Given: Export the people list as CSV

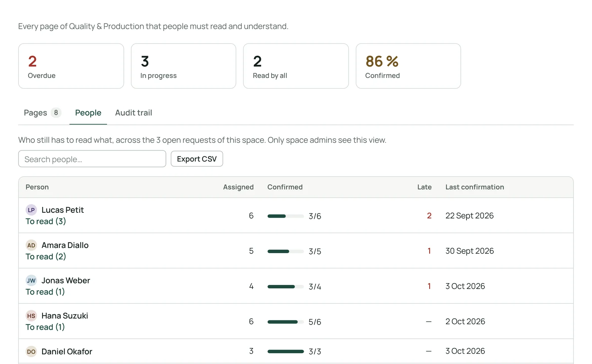Looking at the screenshot, I should (197, 159).
